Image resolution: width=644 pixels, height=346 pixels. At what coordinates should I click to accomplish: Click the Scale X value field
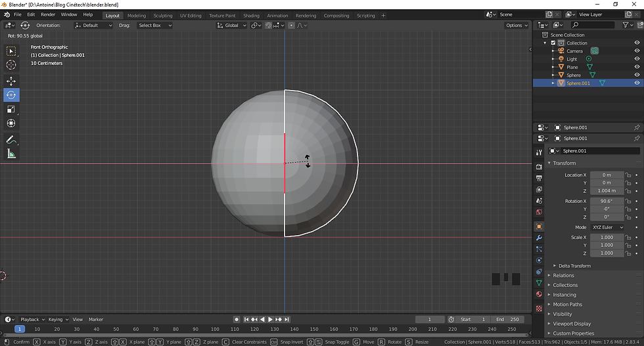pyautogui.click(x=607, y=237)
